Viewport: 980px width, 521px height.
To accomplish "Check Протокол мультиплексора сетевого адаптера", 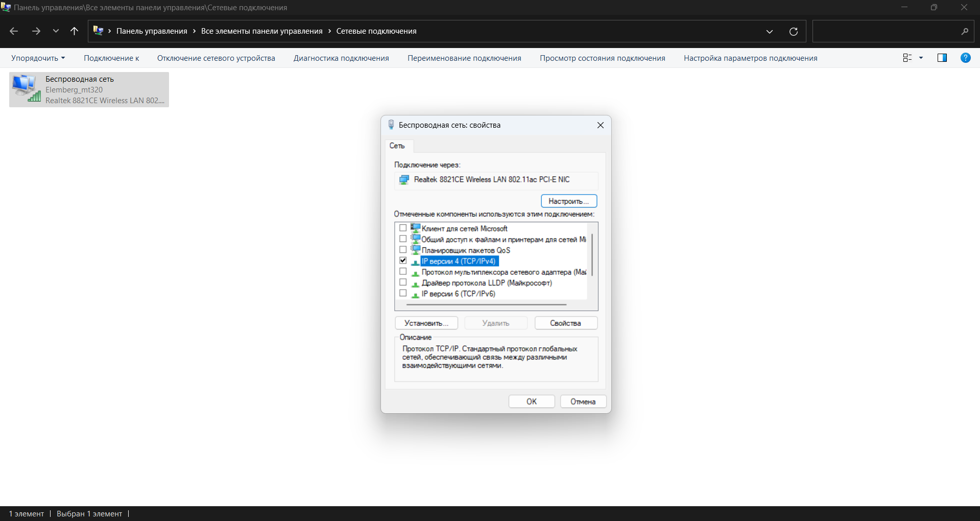I will pos(403,272).
